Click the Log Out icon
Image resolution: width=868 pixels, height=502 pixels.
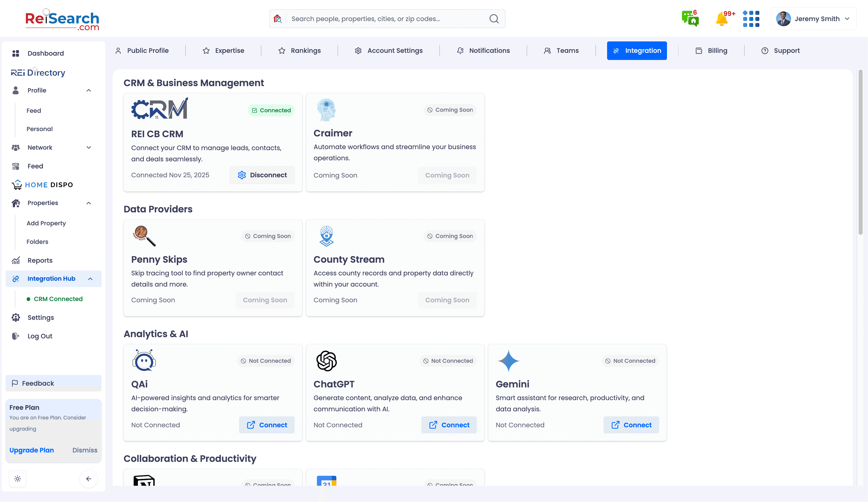pyautogui.click(x=15, y=336)
